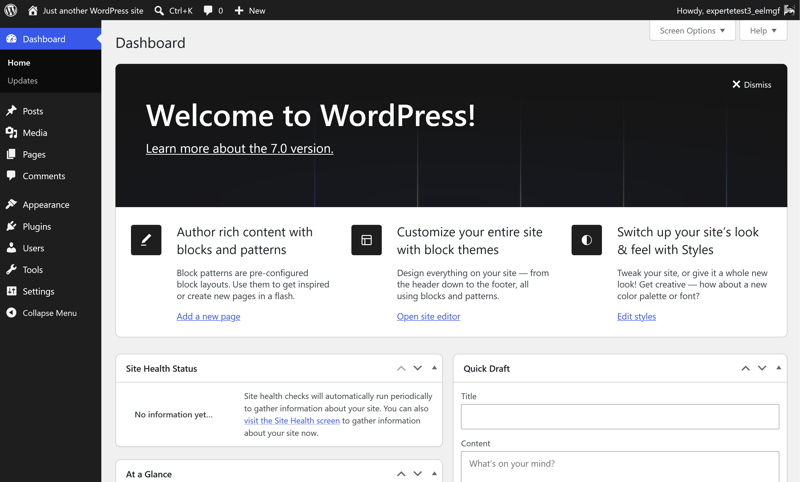
Task: Click the No information yet... text
Action: (173, 415)
